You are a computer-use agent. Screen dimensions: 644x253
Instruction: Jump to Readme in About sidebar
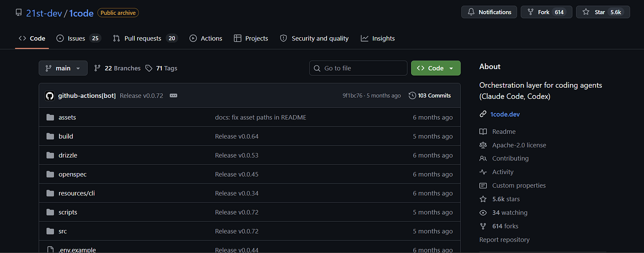point(504,131)
